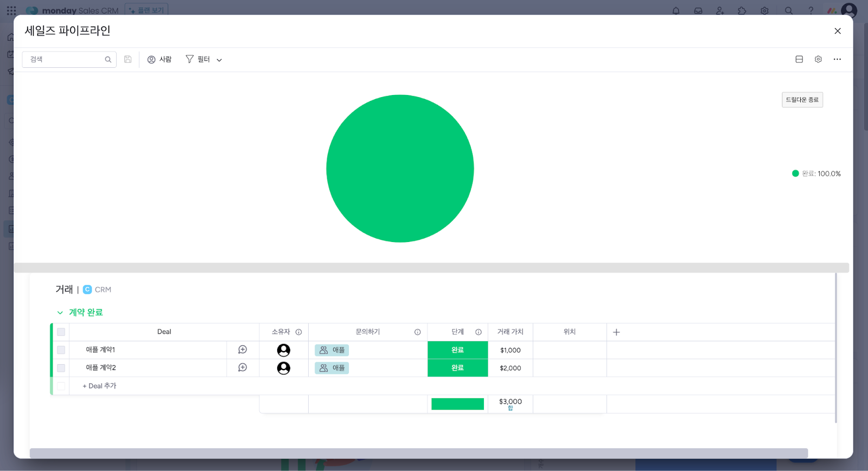Screen dimensions: 868x471
Task: Click info icon next to 단계 header
Action: (478, 332)
